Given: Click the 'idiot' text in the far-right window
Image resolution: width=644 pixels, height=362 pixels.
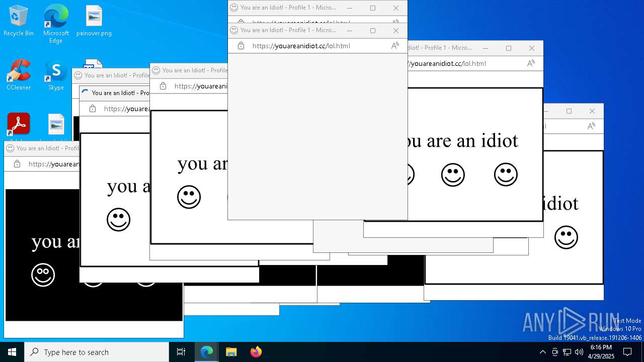Looking at the screenshot, I should [x=561, y=204].
